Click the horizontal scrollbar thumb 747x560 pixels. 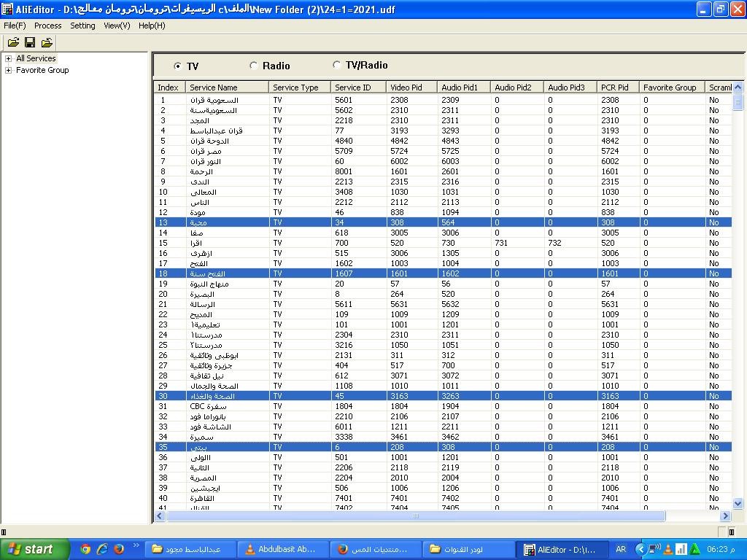click(x=416, y=516)
